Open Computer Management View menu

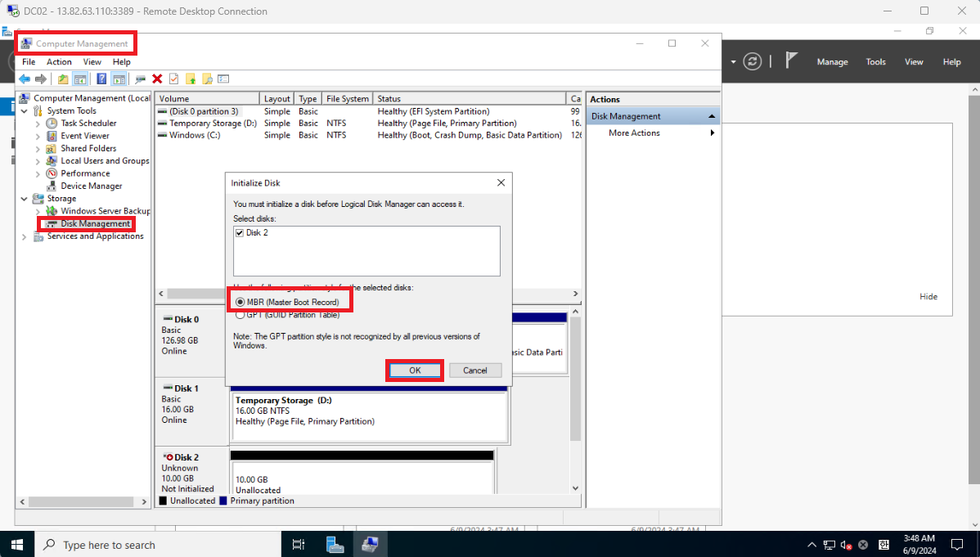pos(92,62)
